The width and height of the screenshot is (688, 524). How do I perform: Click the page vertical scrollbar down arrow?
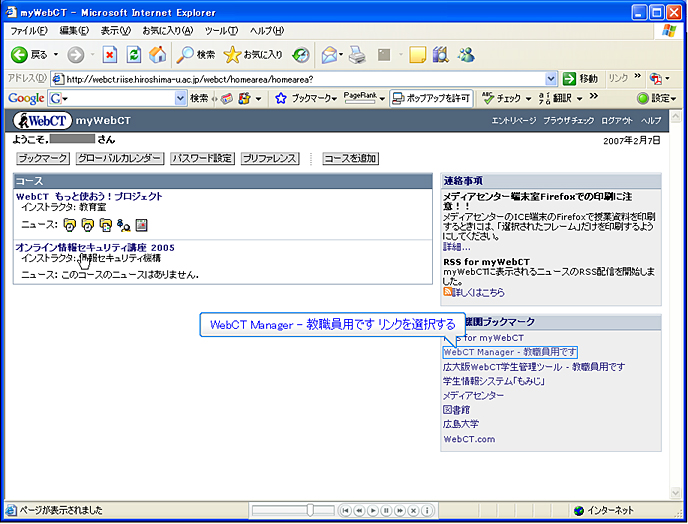(675, 493)
